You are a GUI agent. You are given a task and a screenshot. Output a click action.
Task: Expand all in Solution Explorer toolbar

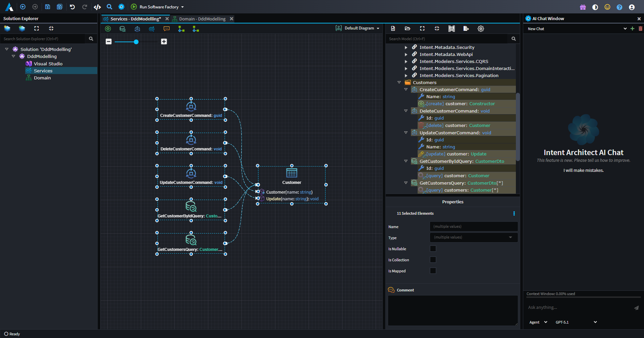tap(37, 28)
